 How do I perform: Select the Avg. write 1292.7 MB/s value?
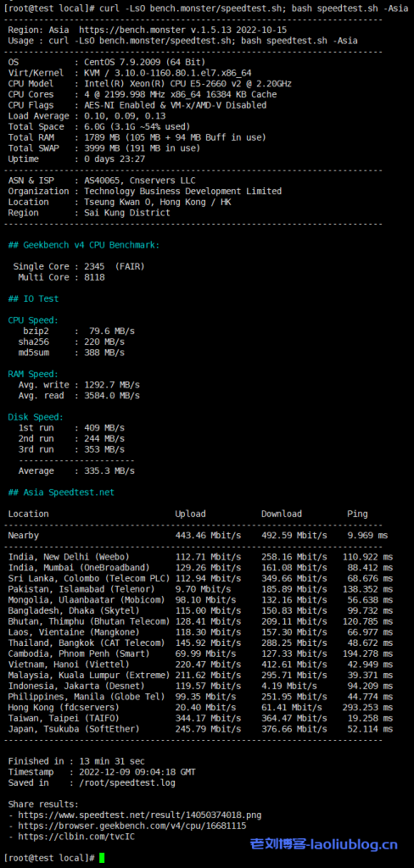pyautogui.click(x=112, y=385)
